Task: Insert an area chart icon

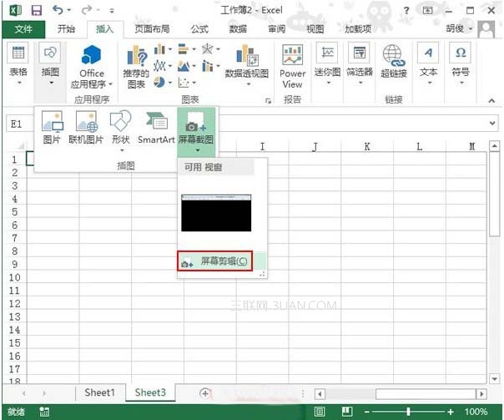Action: pyautogui.click(x=184, y=66)
